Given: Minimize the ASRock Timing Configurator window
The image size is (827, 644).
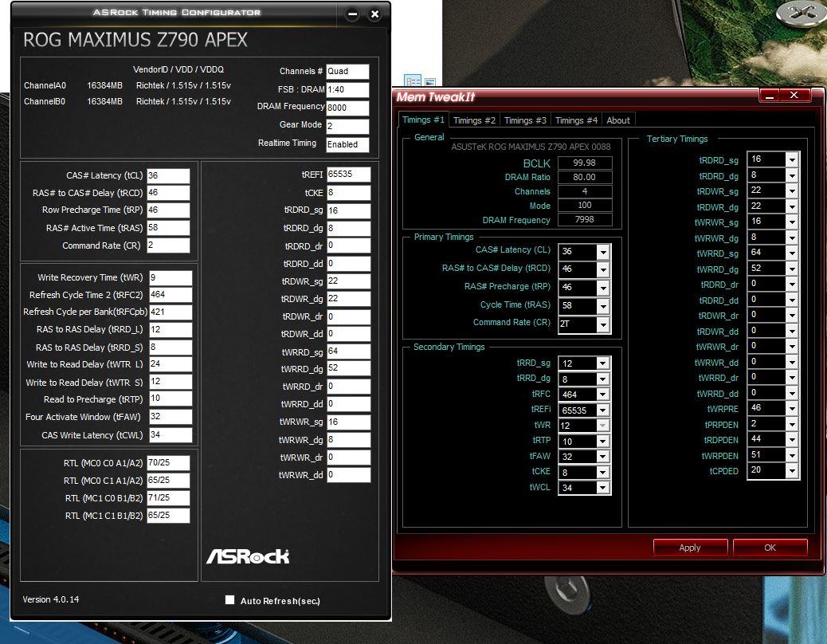Looking at the screenshot, I should pos(353,14).
